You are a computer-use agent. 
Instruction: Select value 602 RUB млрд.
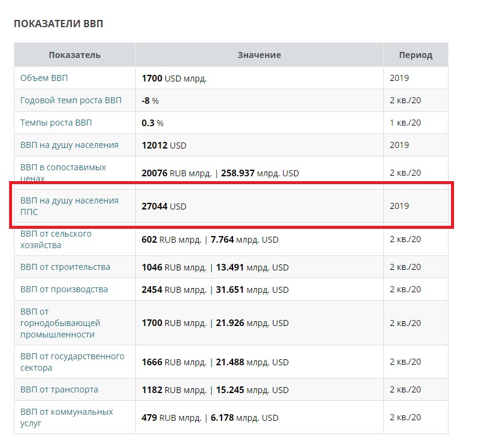click(x=171, y=240)
